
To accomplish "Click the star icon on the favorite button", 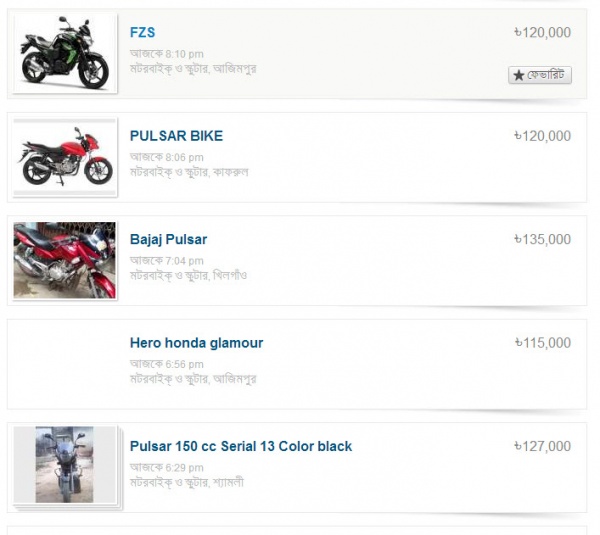I will click(518, 76).
